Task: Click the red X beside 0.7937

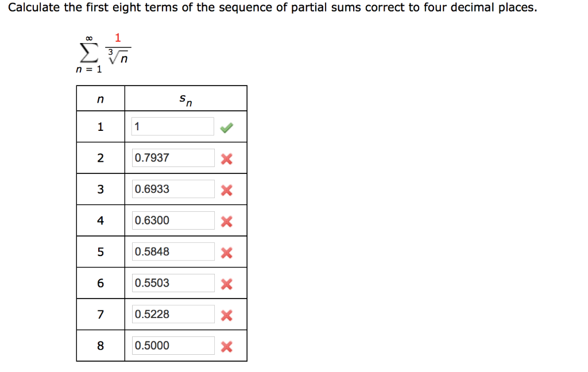Action: (x=226, y=158)
